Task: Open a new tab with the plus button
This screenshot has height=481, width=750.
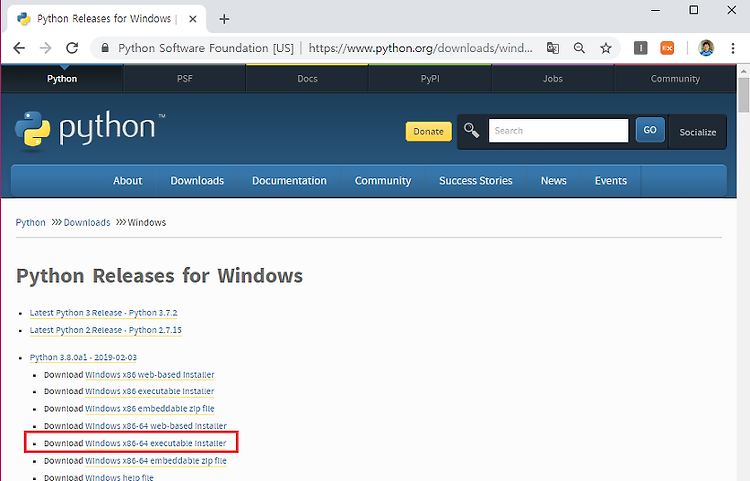Action: click(x=224, y=19)
